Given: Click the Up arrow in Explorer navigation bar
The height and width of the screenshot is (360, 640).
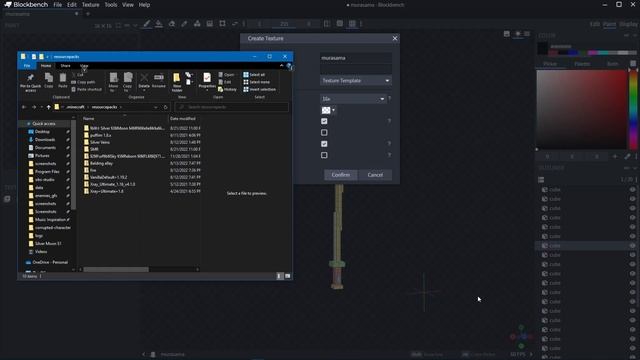Looking at the screenshot, I should [x=49, y=107].
